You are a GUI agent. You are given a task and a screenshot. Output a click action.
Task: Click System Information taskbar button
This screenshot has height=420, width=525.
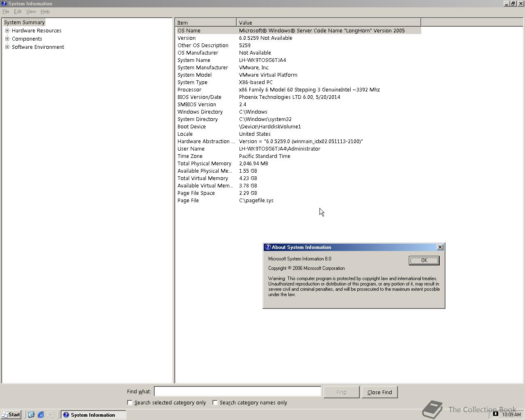[93, 415]
